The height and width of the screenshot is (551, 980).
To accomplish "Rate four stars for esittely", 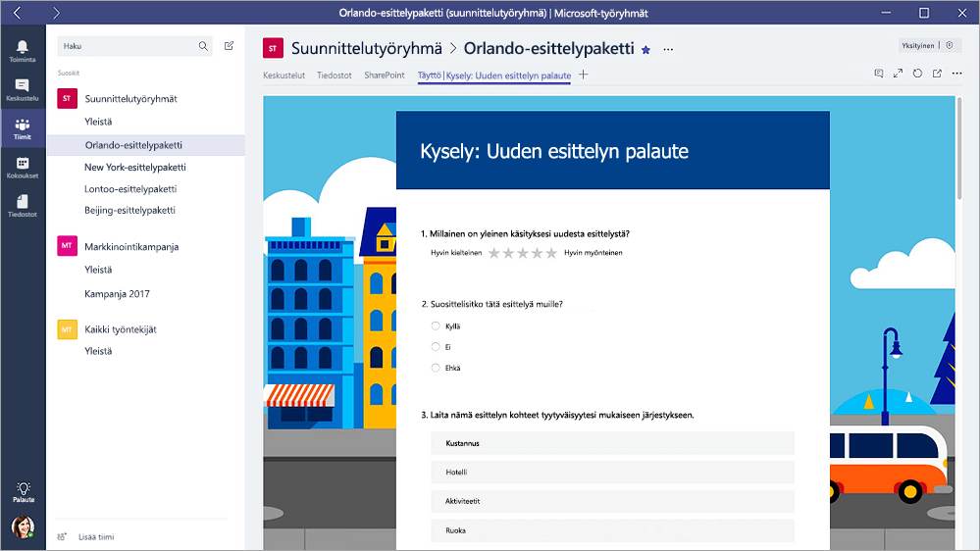I will [x=537, y=252].
